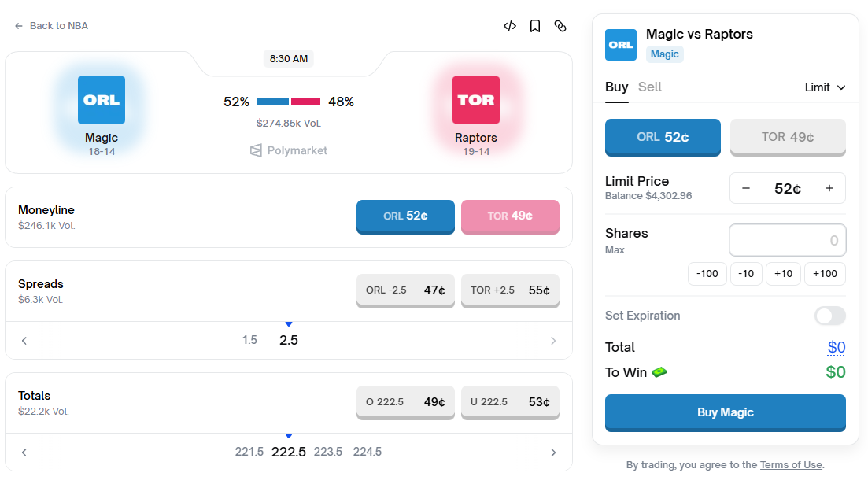Select 1.5 on the spread slider
The width and height of the screenshot is (868, 495).
pyautogui.click(x=249, y=339)
